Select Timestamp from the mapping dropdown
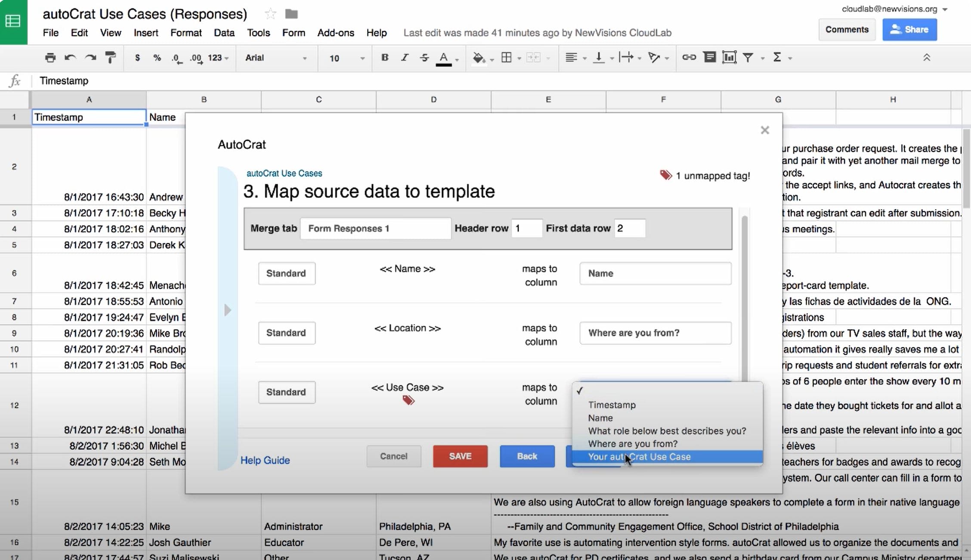The image size is (971, 560). [x=612, y=405]
